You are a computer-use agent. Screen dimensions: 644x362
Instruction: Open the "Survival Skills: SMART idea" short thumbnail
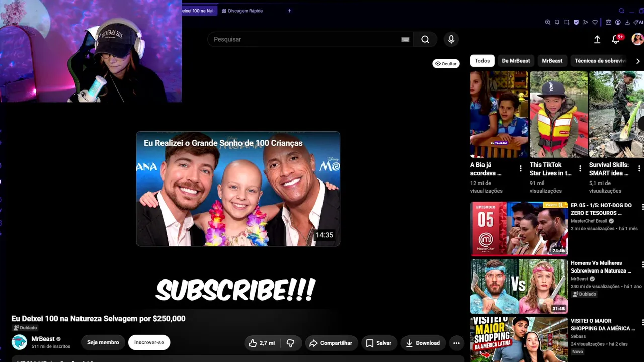[616, 115]
